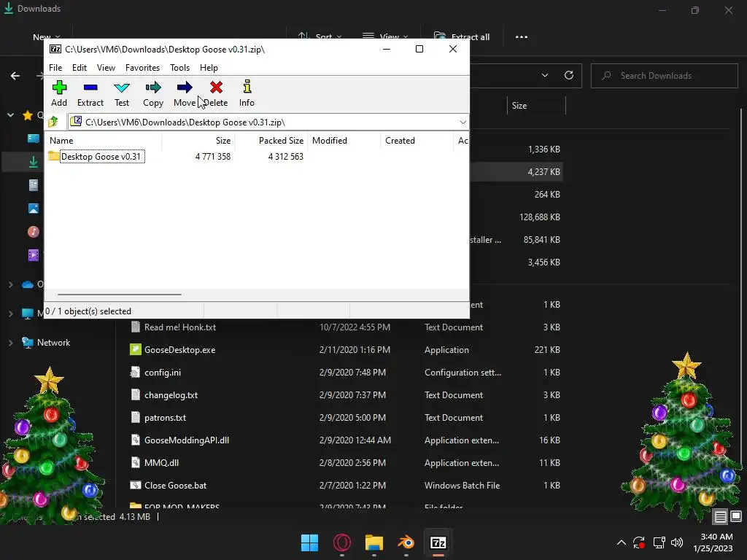This screenshot has width=747, height=560.
Task: Open the Videos folder icon in sidebar
Action: coord(34,255)
